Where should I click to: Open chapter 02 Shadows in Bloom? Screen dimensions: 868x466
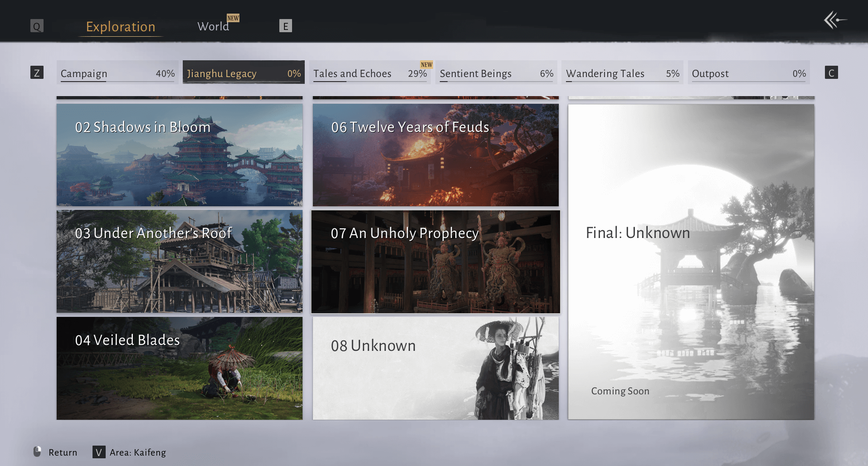[180, 155]
